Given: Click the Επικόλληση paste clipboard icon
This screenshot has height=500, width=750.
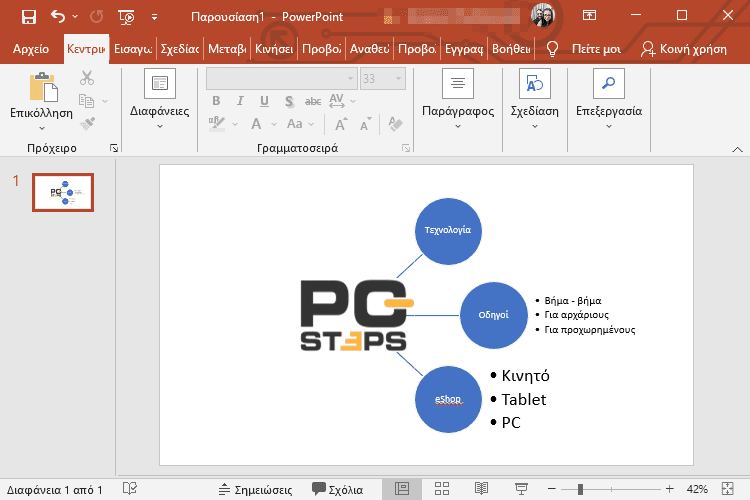Looking at the screenshot, I should click(44, 87).
